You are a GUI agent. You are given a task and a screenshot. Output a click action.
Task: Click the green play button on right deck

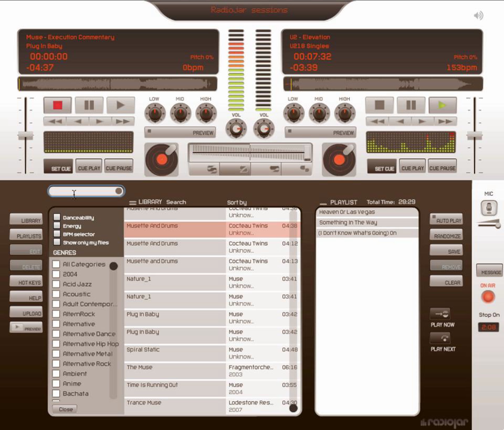442,105
